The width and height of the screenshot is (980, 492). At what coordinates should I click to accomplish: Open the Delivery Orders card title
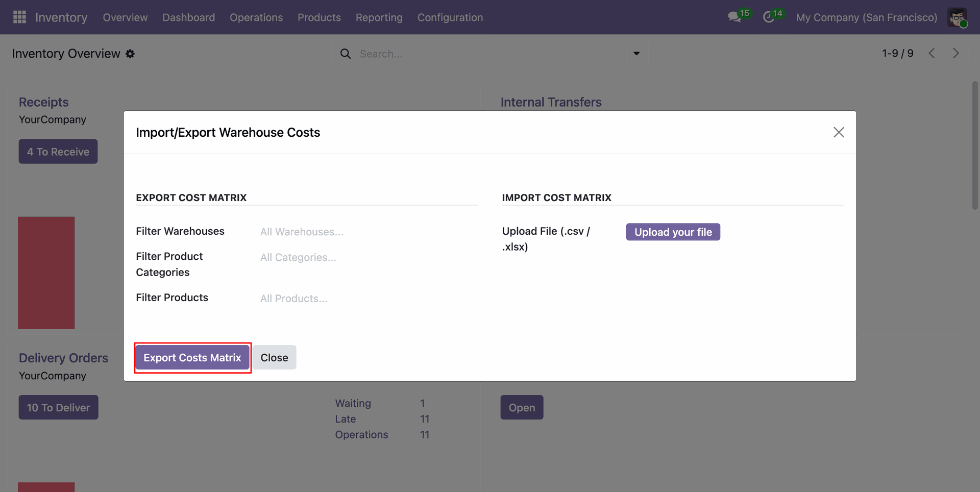(x=63, y=358)
